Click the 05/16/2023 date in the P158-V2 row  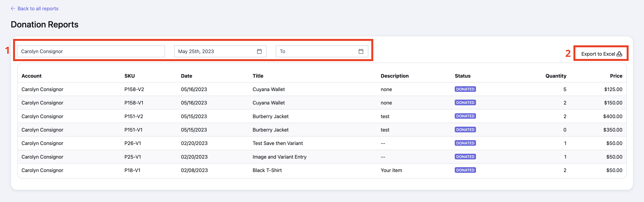tap(194, 89)
